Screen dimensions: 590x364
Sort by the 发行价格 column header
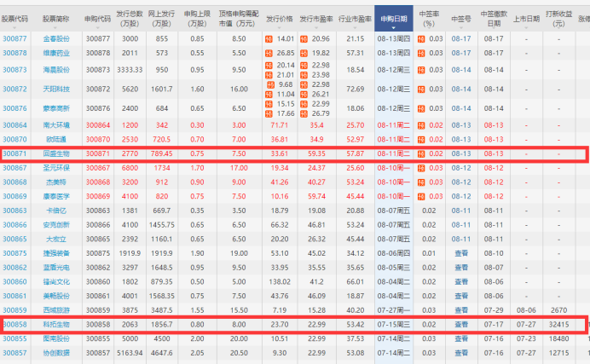click(279, 19)
